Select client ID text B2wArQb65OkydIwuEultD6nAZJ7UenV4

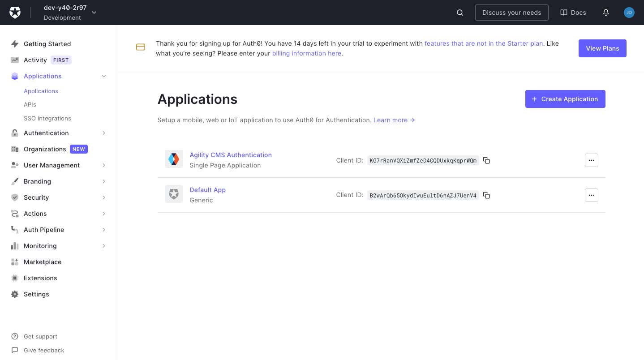click(x=423, y=195)
